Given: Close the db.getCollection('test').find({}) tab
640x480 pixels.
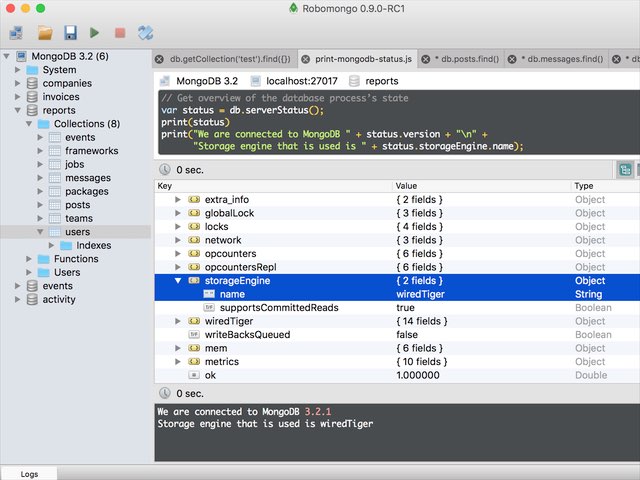Looking at the screenshot, I should tap(159, 59).
